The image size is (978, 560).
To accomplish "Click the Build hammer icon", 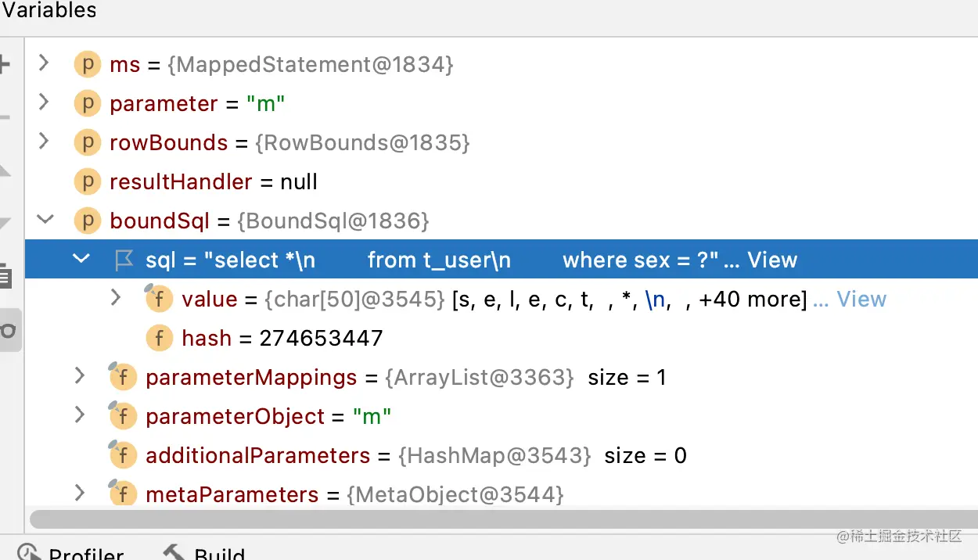I will [x=174, y=552].
